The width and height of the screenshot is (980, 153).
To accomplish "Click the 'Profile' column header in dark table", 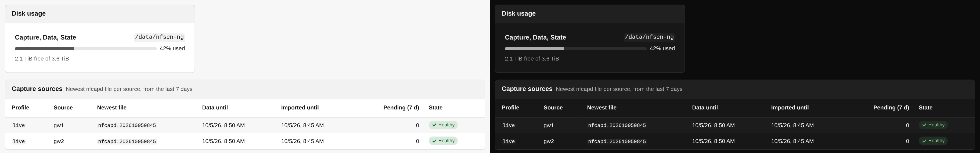I will pyautogui.click(x=510, y=108).
